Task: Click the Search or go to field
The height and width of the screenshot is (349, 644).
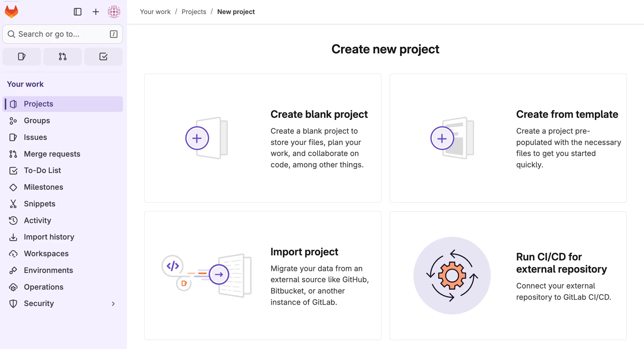Action: pyautogui.click(x=63, y=34)
